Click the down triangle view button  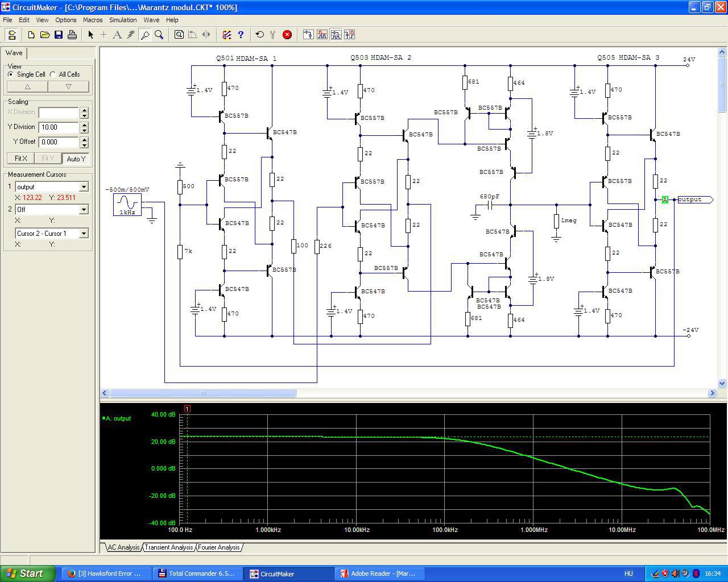(68, 87)
